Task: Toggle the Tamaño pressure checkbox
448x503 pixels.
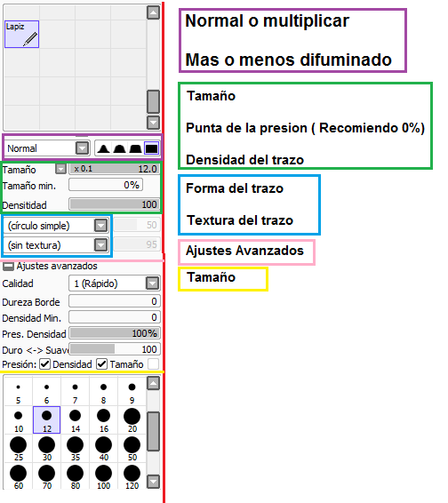Action: click(101, 364)
